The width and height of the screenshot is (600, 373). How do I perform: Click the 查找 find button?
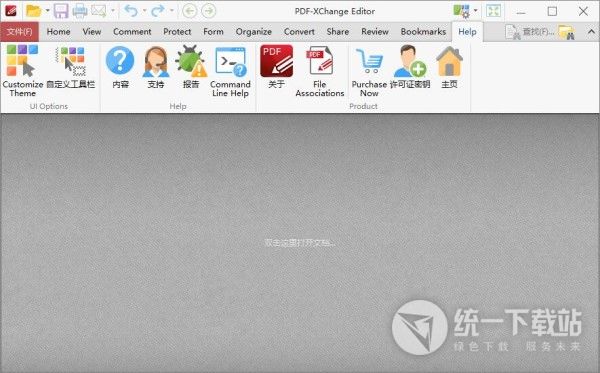tap(529, 32)
